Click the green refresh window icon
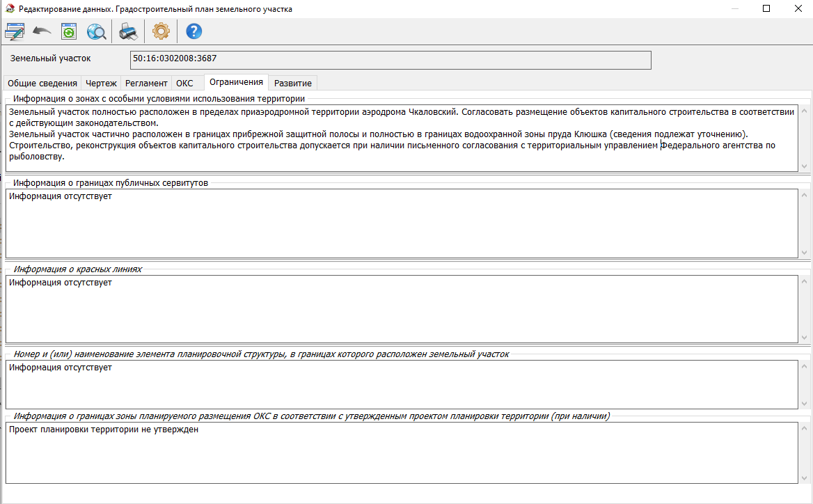 click(69, 31)
